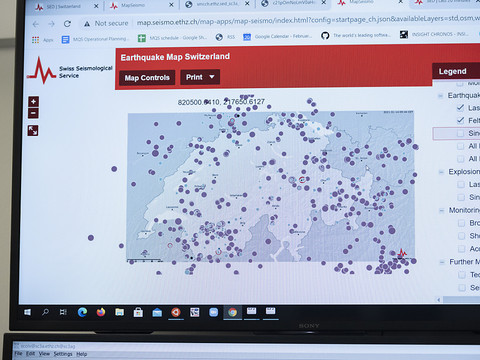Switch to the SED | Switzerland browser tab

pos(63,6)
